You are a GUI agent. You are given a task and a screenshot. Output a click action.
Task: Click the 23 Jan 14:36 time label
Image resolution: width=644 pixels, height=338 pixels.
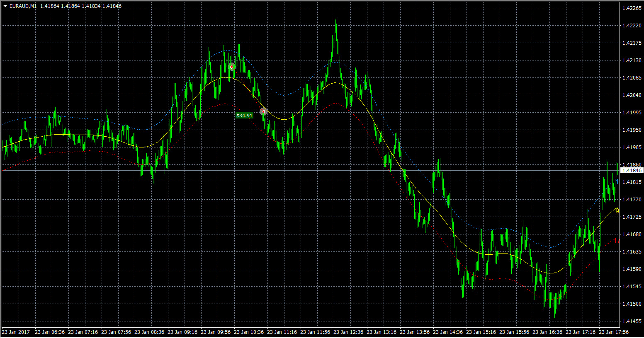[448, 332]
